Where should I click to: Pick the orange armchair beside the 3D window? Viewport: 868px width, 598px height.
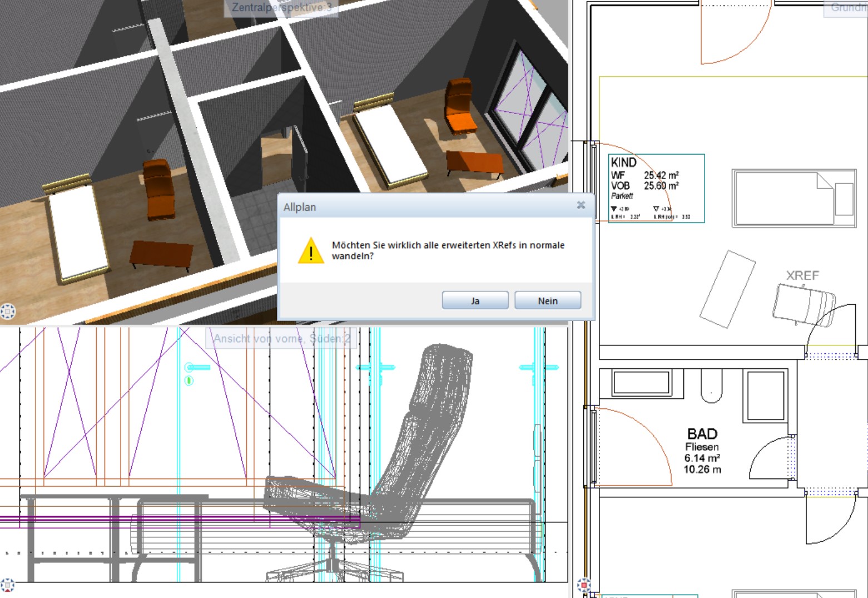[460, 107]
